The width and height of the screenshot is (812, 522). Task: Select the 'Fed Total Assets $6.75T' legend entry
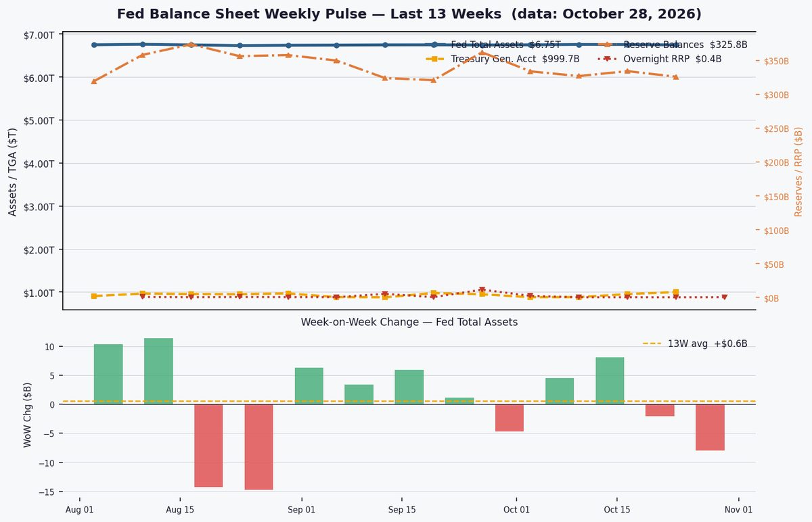(493, 45)
